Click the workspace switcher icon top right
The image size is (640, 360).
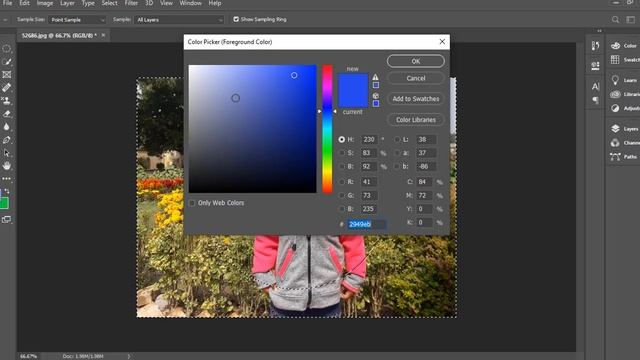tap(631, 20)
